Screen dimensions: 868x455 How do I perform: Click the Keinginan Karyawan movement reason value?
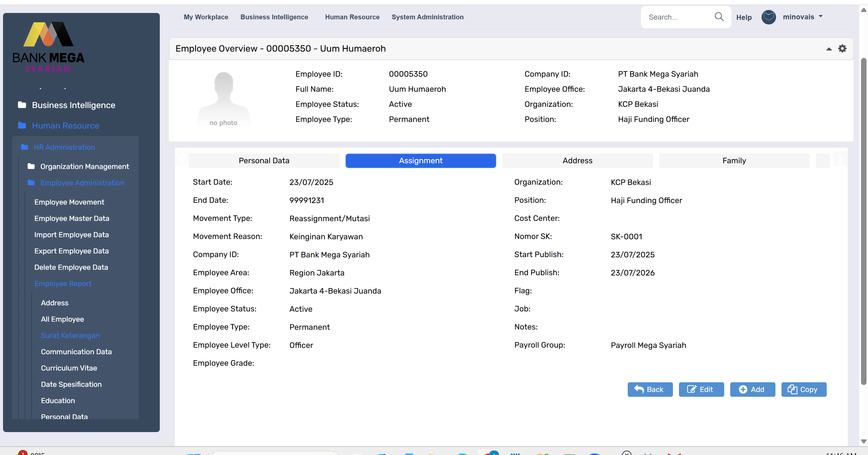pyautogui.click(x=326, y=237)
